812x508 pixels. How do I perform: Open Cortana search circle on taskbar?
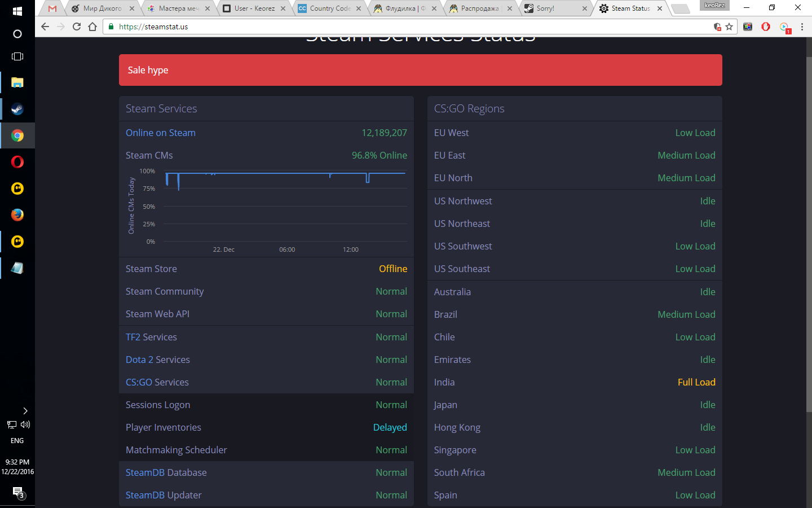[x=17, y=34]
